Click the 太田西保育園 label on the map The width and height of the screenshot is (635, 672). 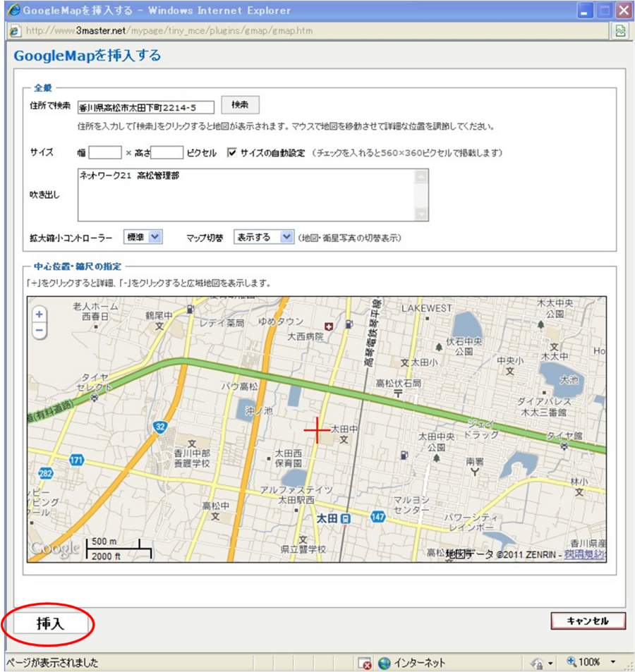(x=288, y=458)
